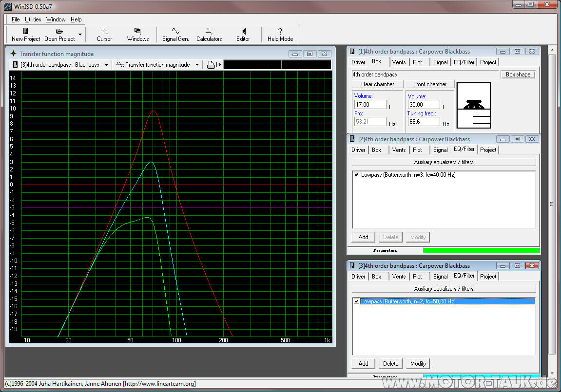
Task: Click project [2] window title icon
Action: click(352, 139)
